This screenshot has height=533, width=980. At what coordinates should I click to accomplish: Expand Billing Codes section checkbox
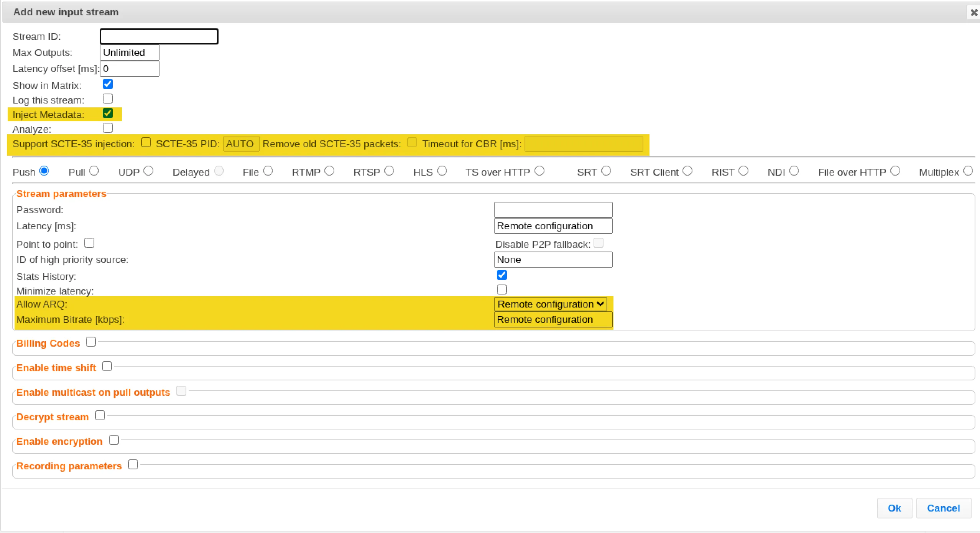91,342
